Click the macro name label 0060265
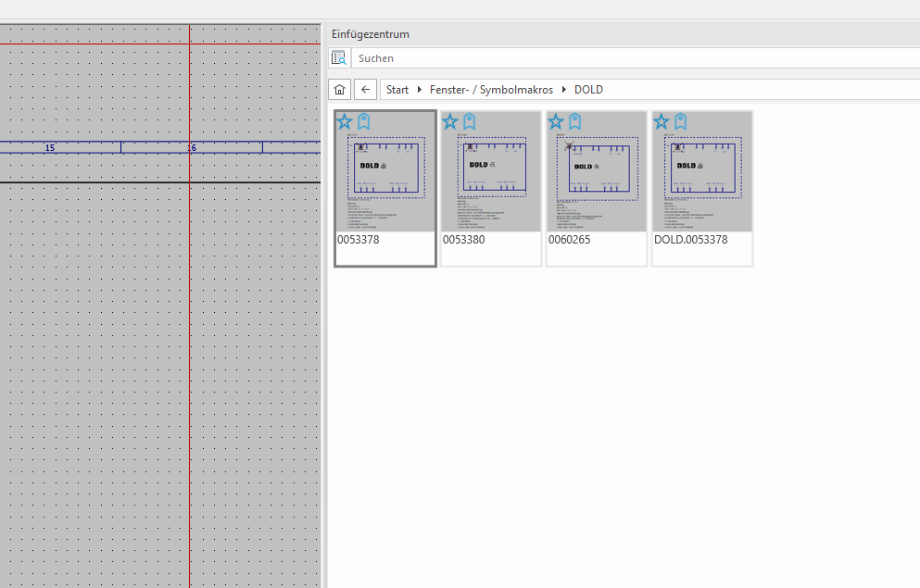Screen dimensions: 920x588 coord(569,240)
